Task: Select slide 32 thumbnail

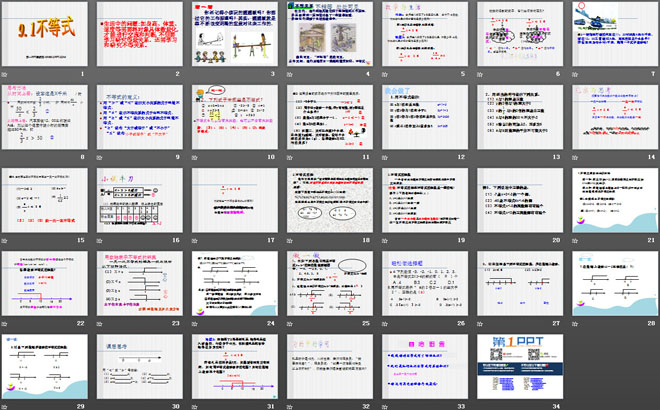Action: (x=330, y=367)
